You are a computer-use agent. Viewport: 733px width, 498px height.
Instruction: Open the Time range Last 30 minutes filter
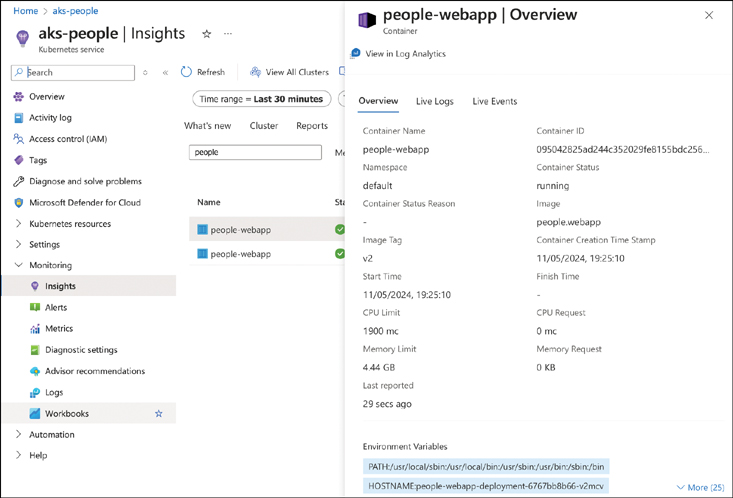(x=261, y=99)
